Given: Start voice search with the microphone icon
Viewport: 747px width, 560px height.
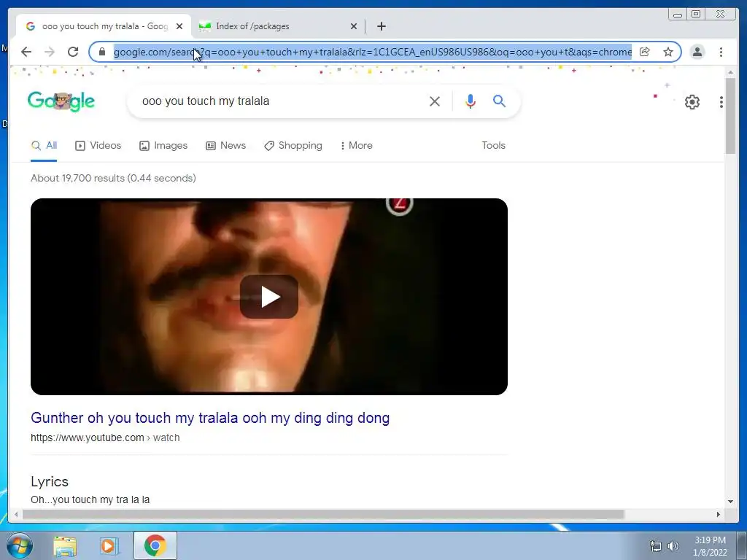Looking at the screenshot, I should 471,101.
